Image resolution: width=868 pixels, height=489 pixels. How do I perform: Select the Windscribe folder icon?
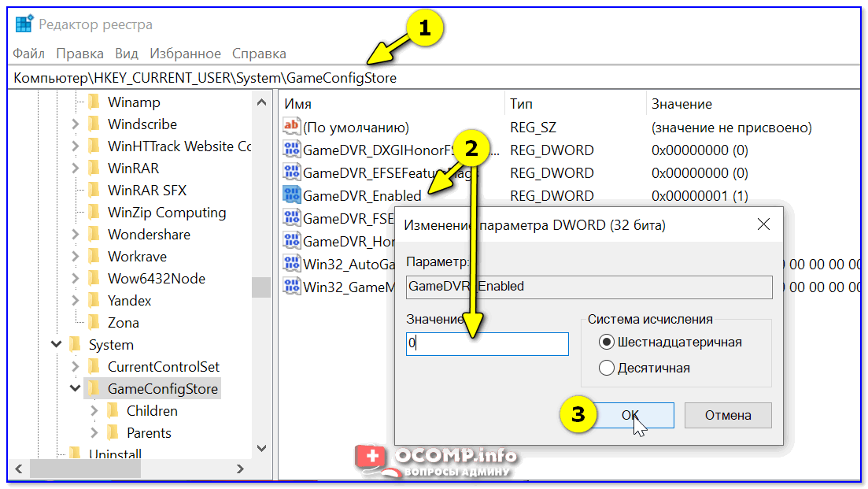point(94,124)
